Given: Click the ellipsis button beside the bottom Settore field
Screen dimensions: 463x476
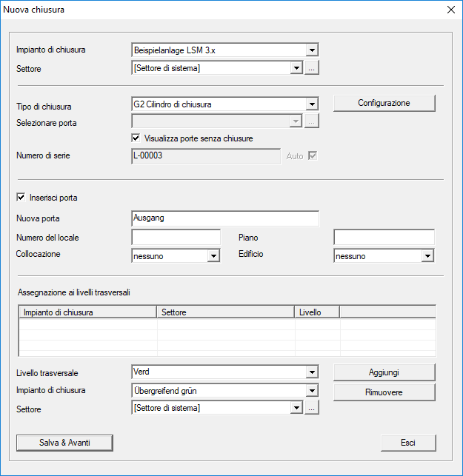Looking at the screenshot, I should tap(313, 408).
